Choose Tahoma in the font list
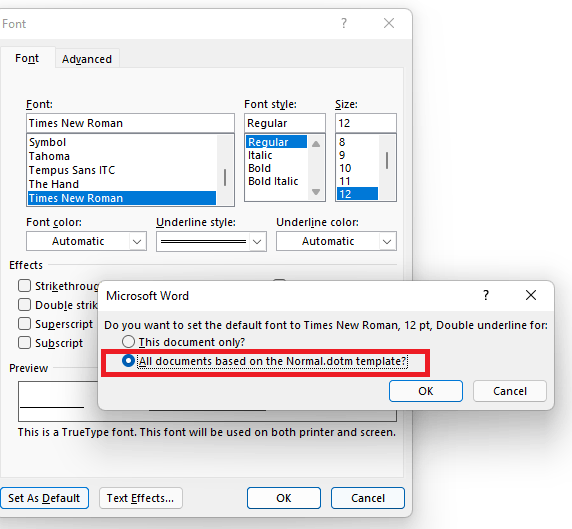This screenshot has width=572, height=529. [x=49, y=156]
